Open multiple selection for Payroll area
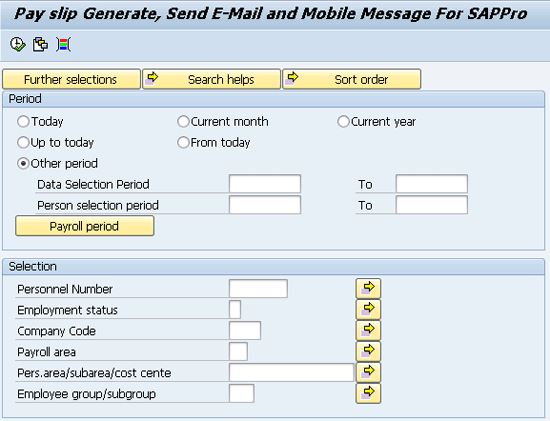 [x=368, y=352]
